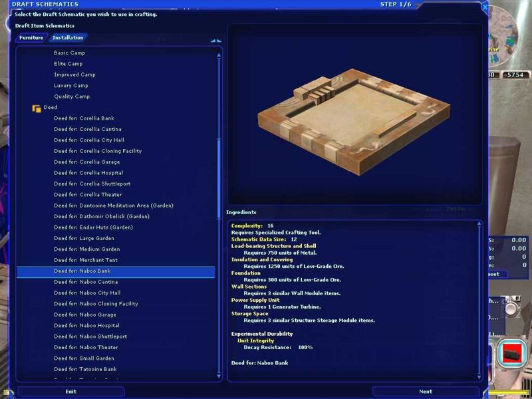Collapse the Deed folder icon
Image resolution: width=532 pixels, height=399 pixels.
point(37,108)
